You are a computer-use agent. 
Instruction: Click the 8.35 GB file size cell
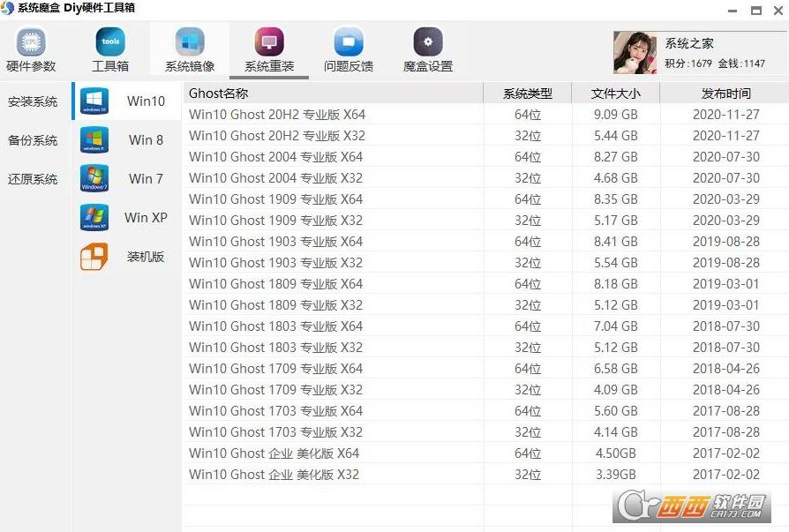click(x=615, y=199)
